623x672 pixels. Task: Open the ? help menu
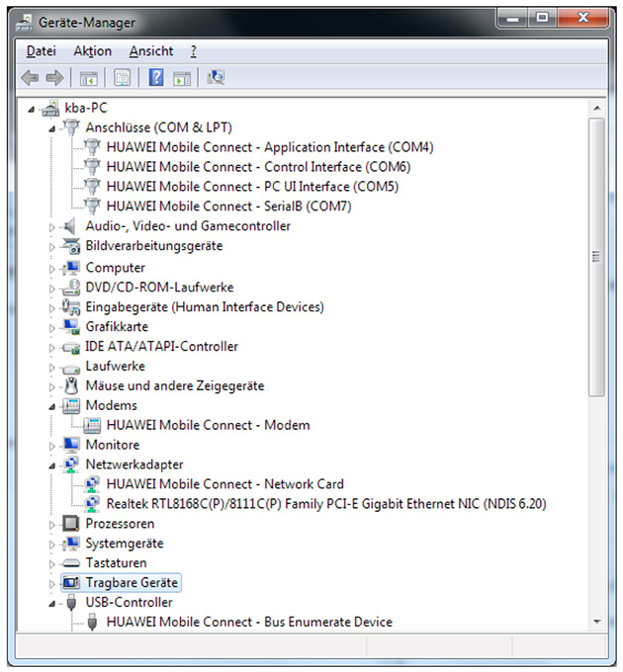(194, 51)
